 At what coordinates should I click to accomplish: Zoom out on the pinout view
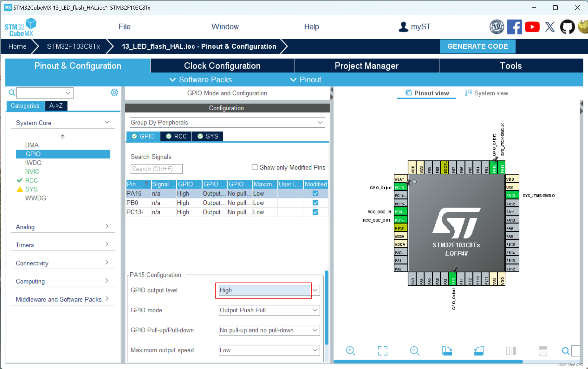pos(414,351)
